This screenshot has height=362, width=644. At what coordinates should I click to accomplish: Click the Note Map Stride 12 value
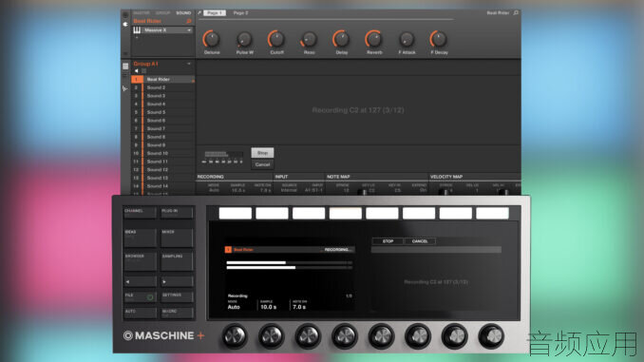coord(346,190)
